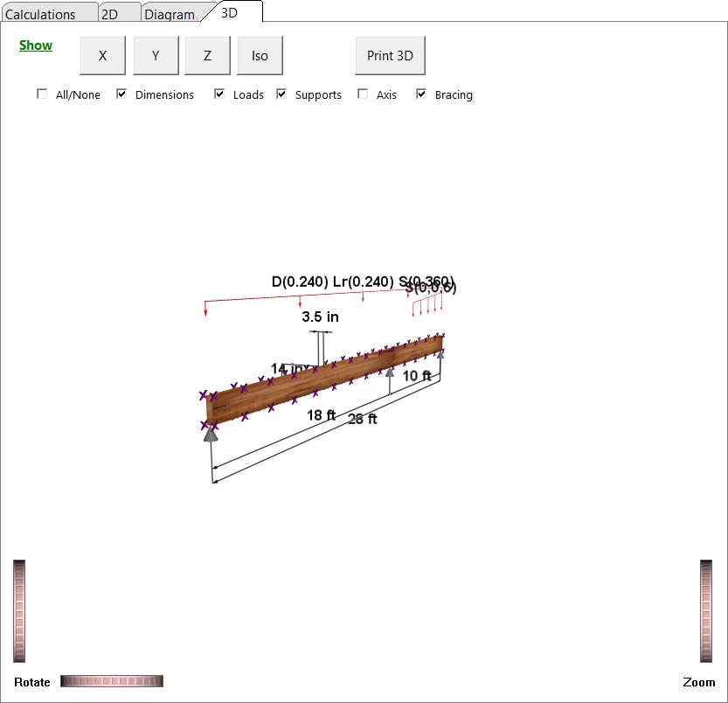Viewport: 728px width, 703px height.
Task: Select the X view button
Action: tap(102, 55)
